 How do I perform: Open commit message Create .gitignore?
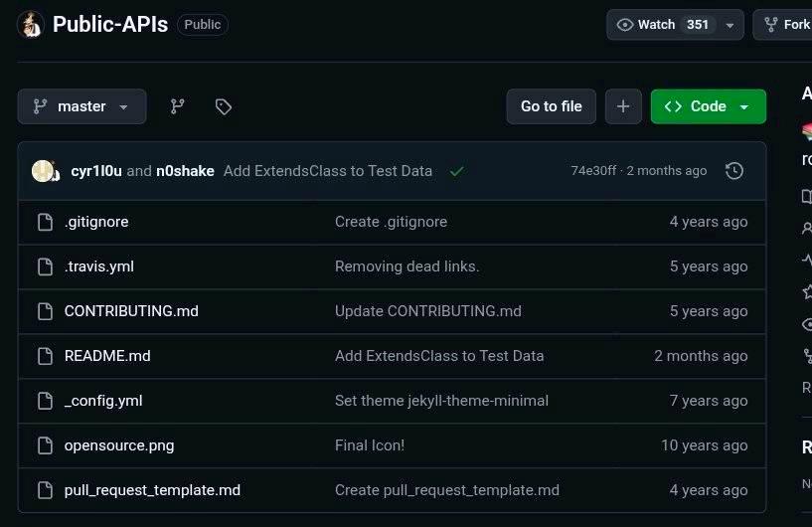[x=391, y=222]
